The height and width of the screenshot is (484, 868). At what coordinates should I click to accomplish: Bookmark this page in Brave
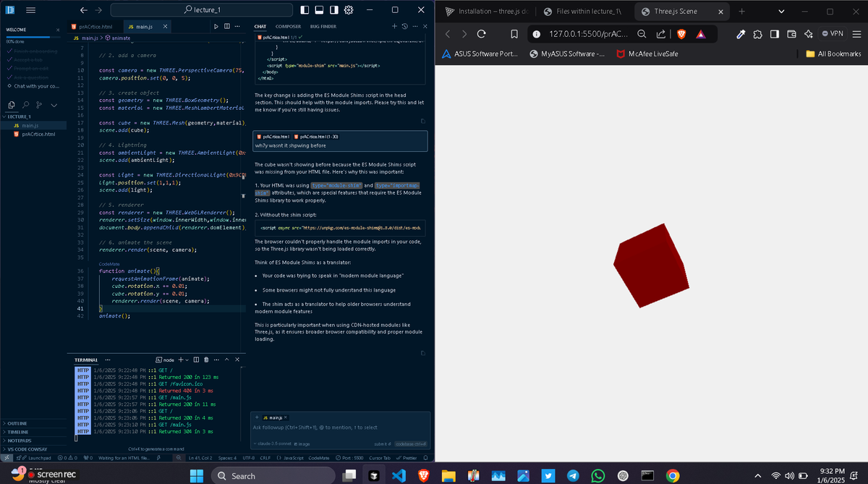point(515,34)
